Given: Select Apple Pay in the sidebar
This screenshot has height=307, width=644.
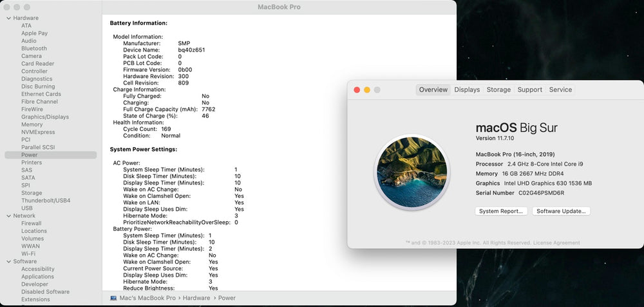Looking at the screenshot, I should pyautogui.click(x=35, y=34).
